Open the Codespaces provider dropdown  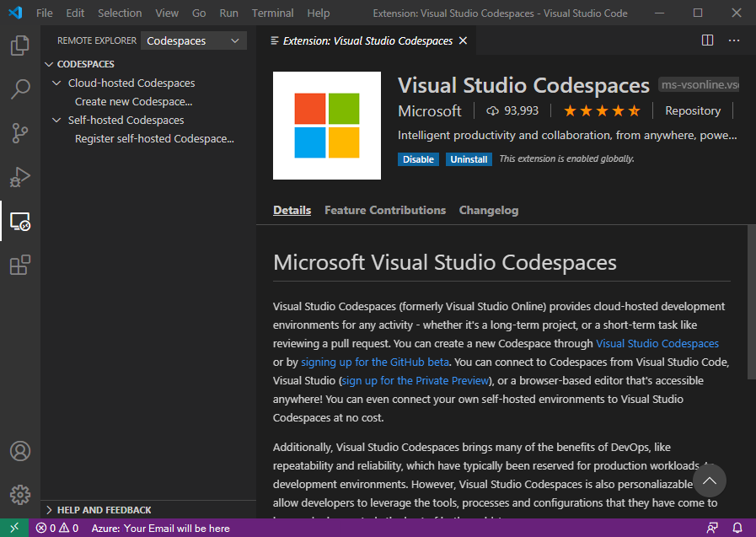[x=193, y=40]
